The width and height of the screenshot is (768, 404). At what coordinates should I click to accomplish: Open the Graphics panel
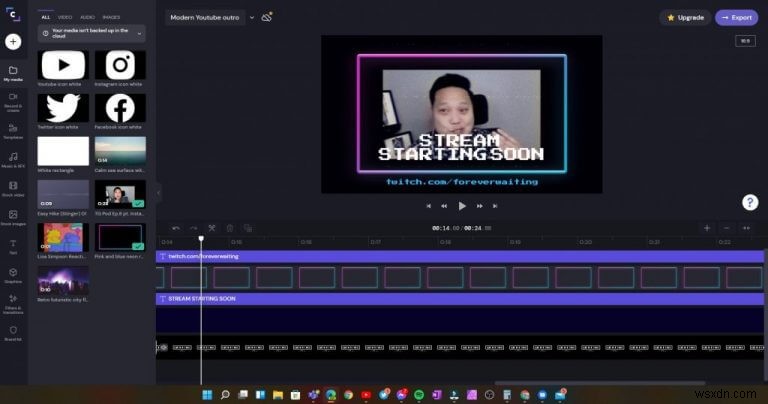13,276
